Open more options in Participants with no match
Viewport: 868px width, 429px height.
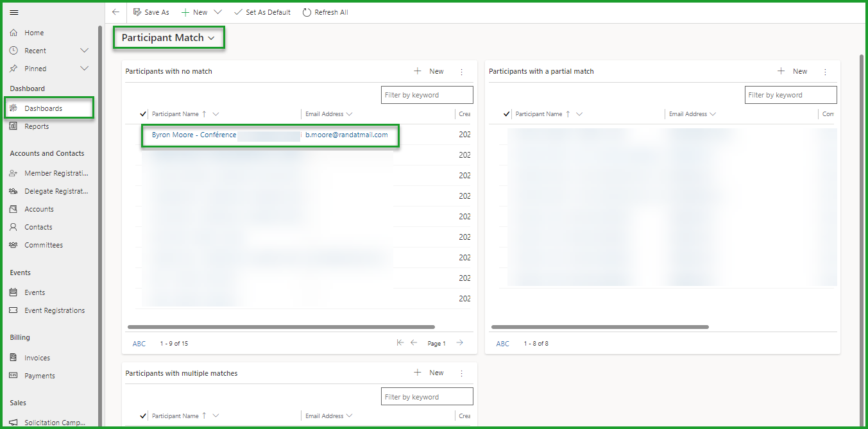pyautogui.click(x=461, y=72)
